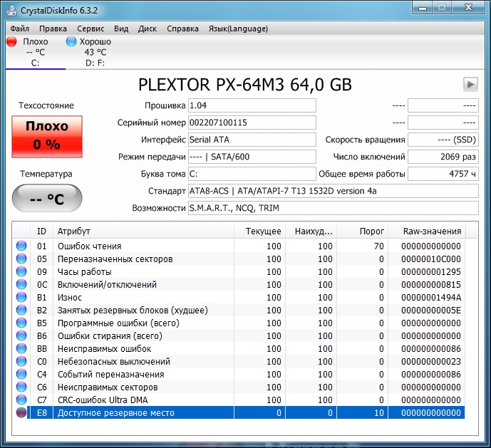Image resolution: width=491 pixels, height=448 pixels.
Task: Click the status orb for attribute B1 Износ
Action: pos(21,297)
